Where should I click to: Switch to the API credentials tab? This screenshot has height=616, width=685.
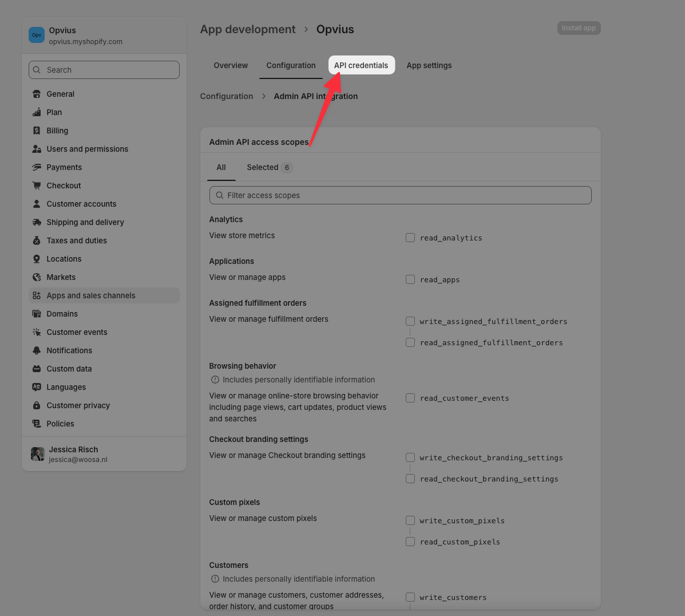[x=361, y=66]
